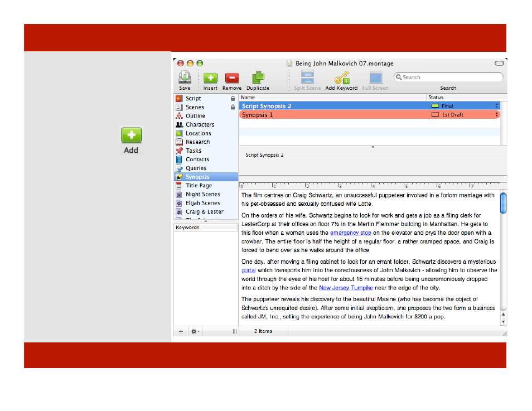Image resolution: width=532 pixels, height=411 pixels.
Task: Click the green Final status color swatch
Action: (435, 106)
